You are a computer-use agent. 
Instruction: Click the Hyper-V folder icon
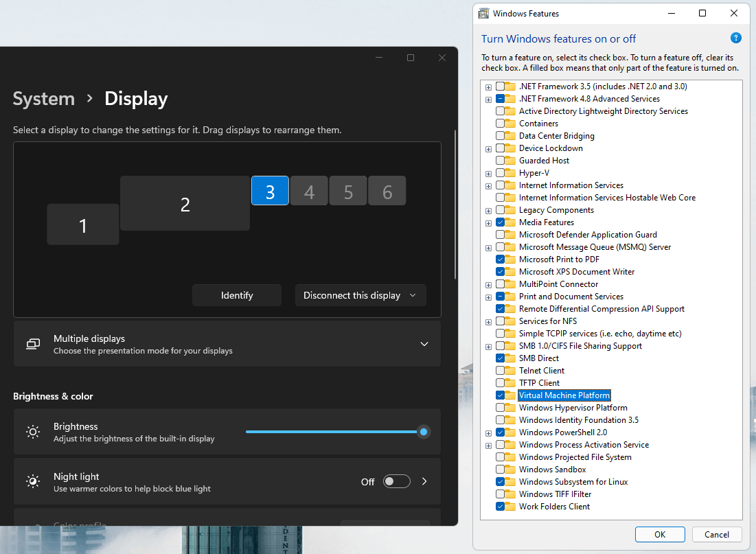tap(510, 173)
